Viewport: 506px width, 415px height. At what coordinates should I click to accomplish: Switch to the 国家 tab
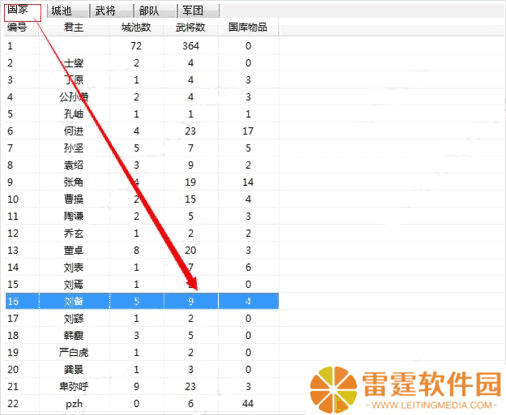(22, 11)
